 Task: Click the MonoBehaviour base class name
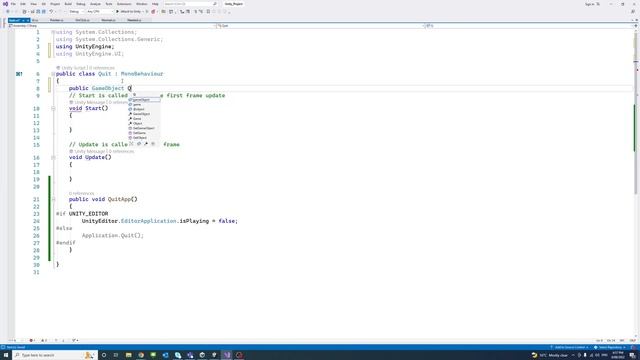pyautogui.click(x=142, y=74)
